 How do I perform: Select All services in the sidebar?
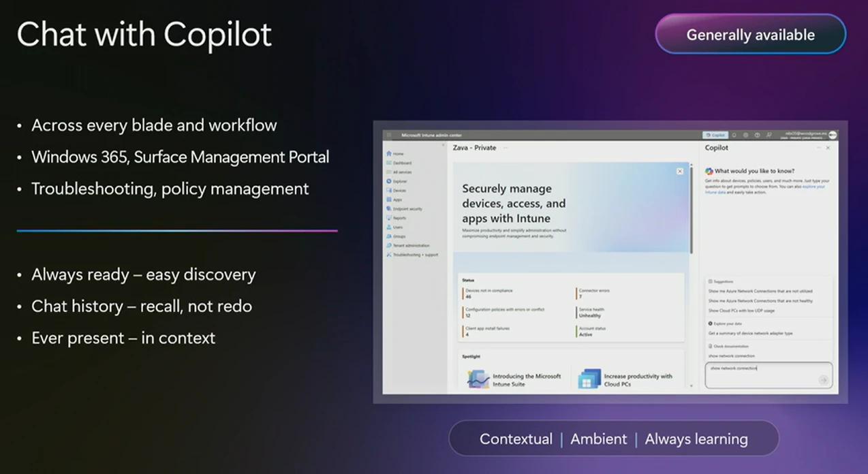[399, 172]
